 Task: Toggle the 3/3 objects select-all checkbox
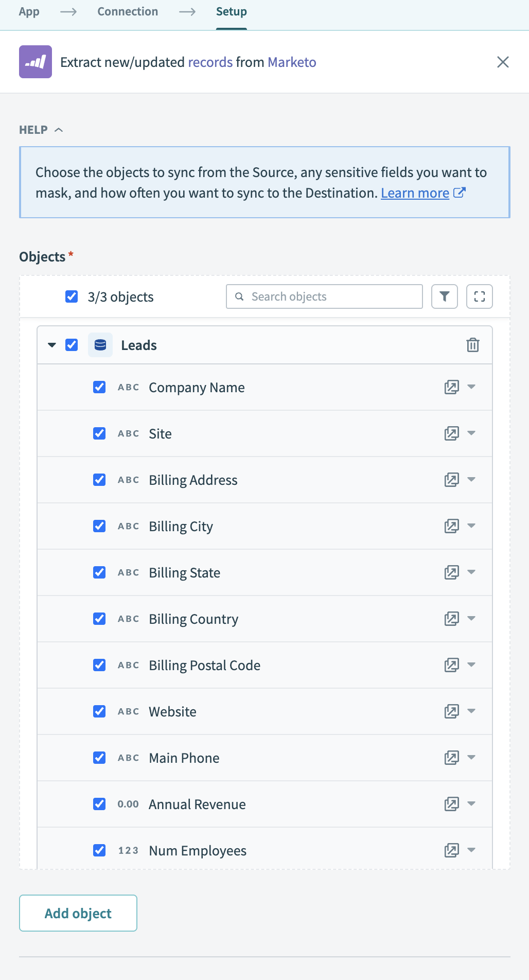point(72,296)
